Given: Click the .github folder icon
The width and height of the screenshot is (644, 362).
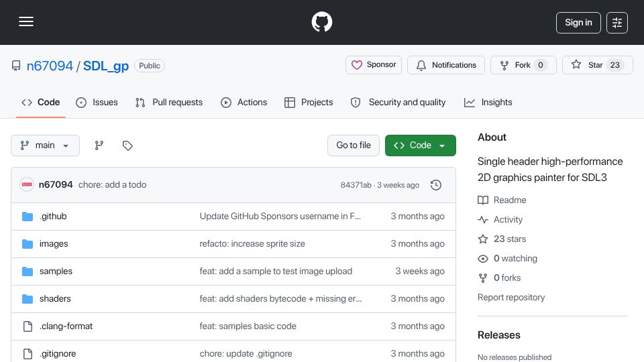Looking at the screenshot, I should (x=28, y=217).
